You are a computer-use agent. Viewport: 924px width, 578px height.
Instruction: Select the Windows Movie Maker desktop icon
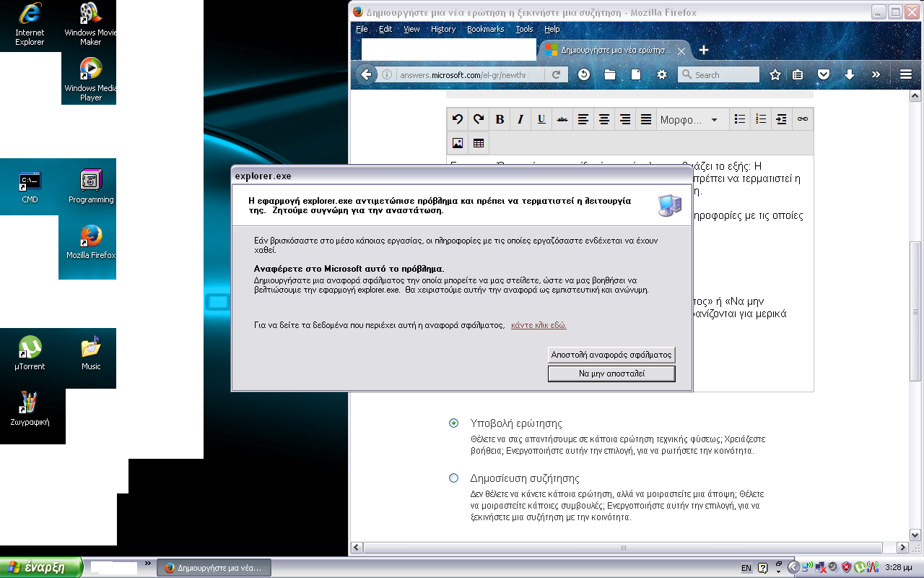click(x=90, y=24)
